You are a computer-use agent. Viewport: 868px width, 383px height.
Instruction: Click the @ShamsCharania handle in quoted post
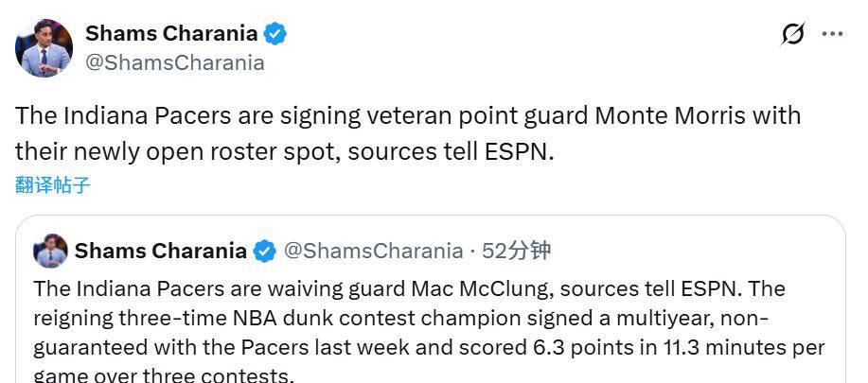pyautogui.click(x=373, y=252)
